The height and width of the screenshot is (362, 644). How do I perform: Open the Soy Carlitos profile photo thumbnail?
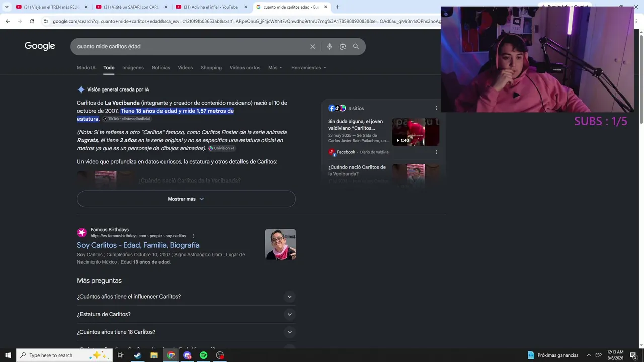(x=280, y=244)
